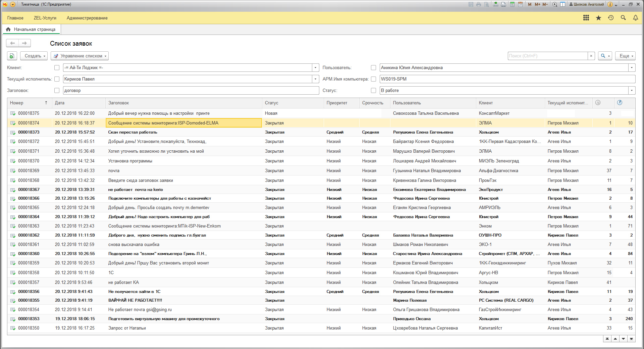Image resolution: width=644 pixels, height=349 pixels.
Task: Open history clock icon
Action: coord(611,18)
